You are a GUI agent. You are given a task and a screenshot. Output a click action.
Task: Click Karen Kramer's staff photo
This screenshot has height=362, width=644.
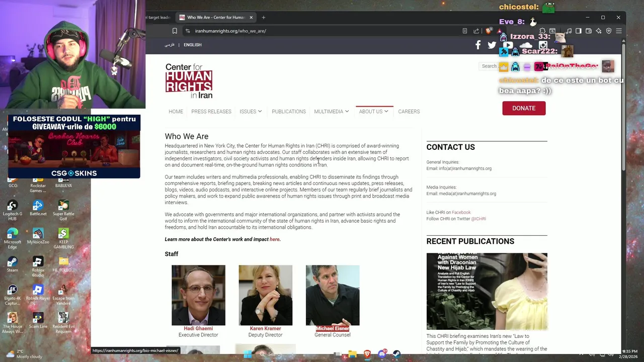(265, 295)
